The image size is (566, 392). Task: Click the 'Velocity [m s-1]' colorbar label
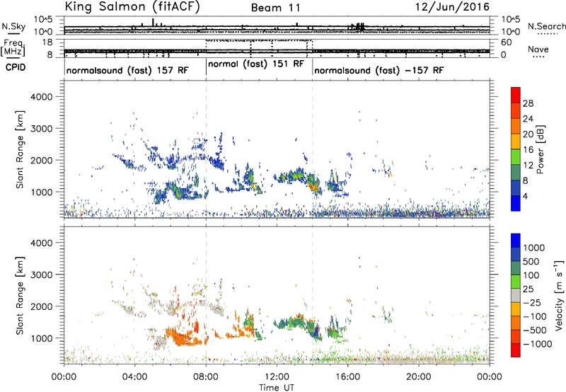559,295
